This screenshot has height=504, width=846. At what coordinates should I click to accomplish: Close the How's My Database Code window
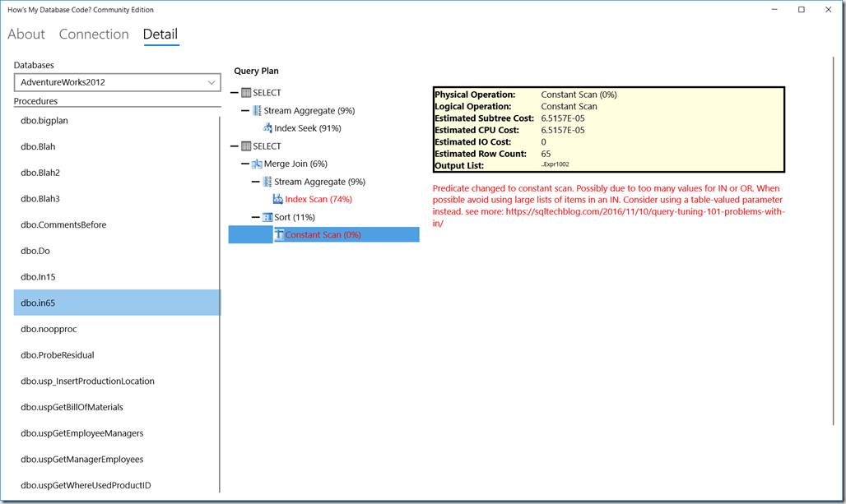pyautogui.click(x=828, y=10)
